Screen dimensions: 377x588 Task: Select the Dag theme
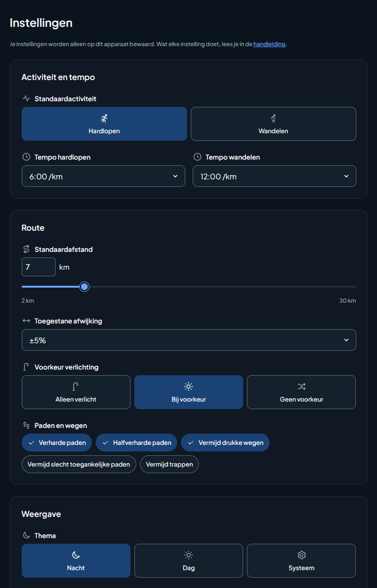[x=188, y=561]
